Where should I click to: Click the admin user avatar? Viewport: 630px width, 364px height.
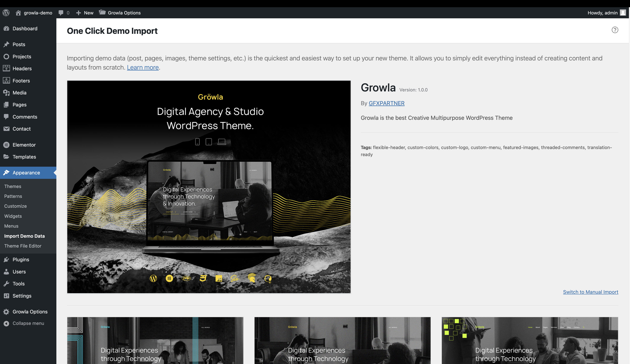pyautogui.click(x=623, y=13)
